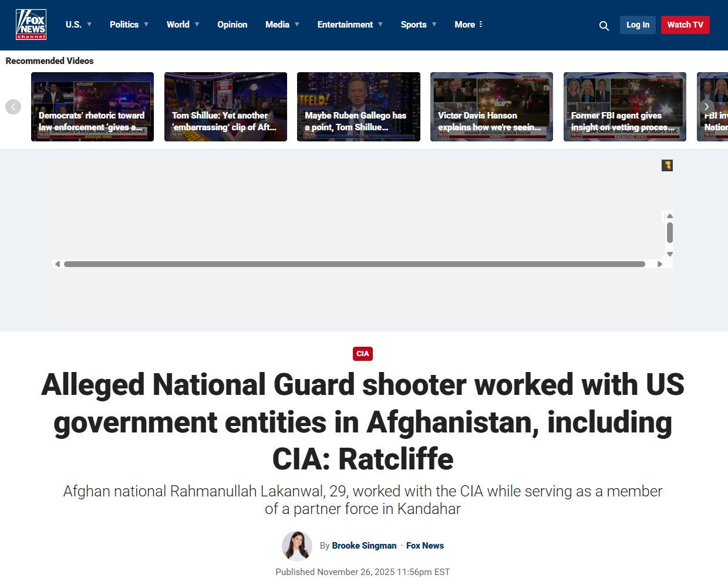Expand the Politics dropdown menu
The width and height of the screenshot is (728, 585).
129,25
